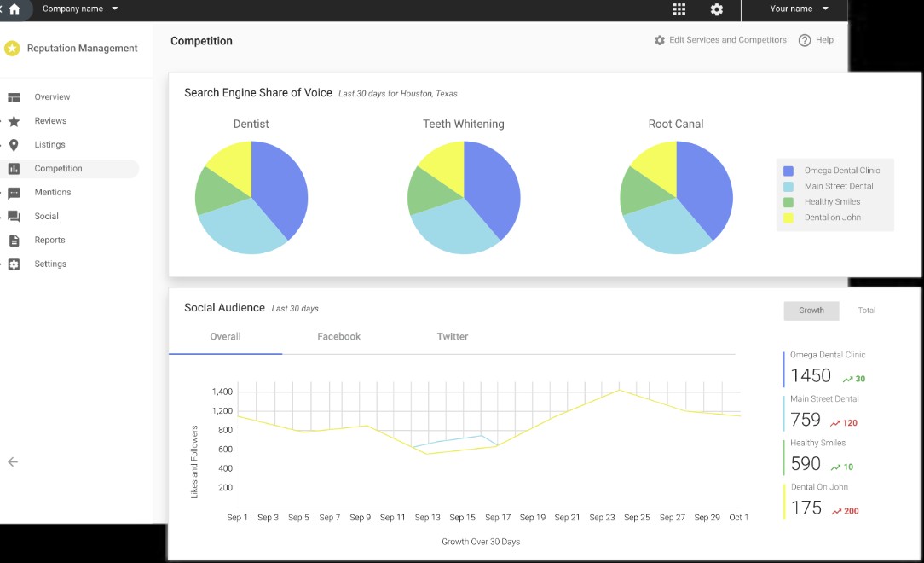The height and width of the screenshot is (563, 924).
Task: Click the Help question mark icon
Action: tap(805, 40)
